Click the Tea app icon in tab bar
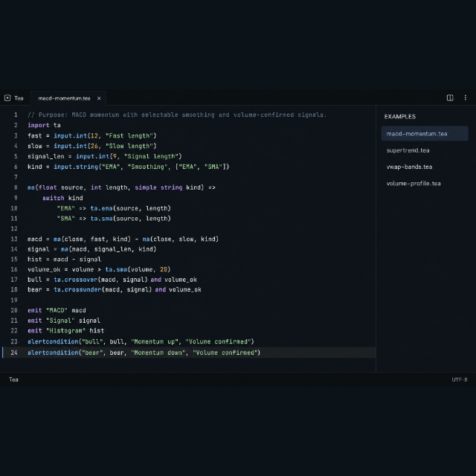The image size is (476, 476). [x=7, y=97]
